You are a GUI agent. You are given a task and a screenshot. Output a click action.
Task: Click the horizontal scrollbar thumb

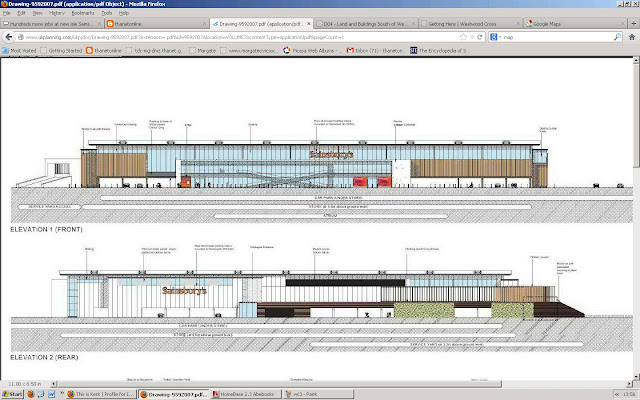[280, 384]
